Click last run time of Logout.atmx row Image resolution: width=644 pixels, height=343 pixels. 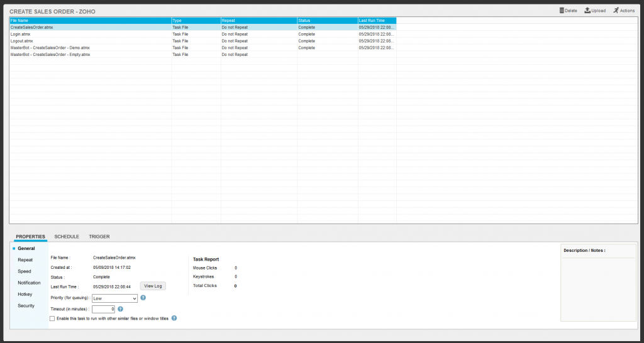click(x=377, y=41)
